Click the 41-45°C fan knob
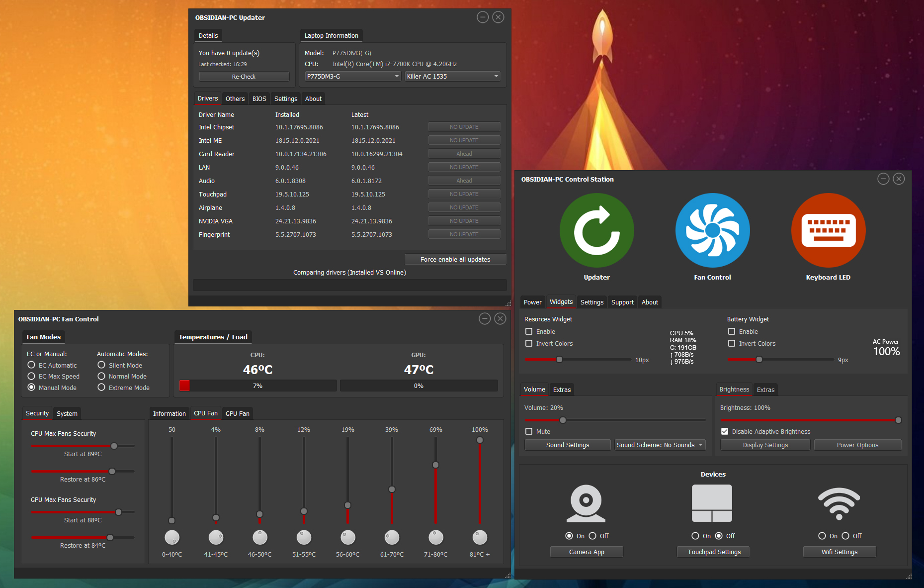 216,537
